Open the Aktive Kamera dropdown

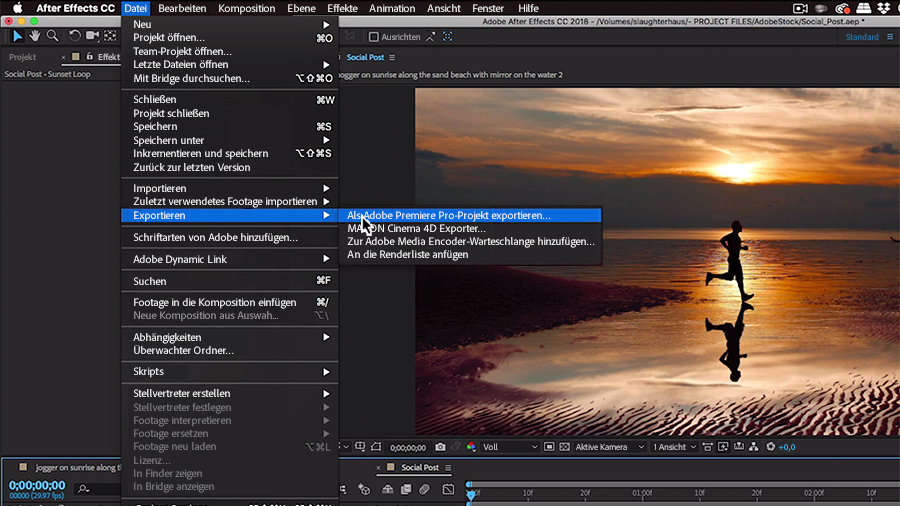(606, 447)
